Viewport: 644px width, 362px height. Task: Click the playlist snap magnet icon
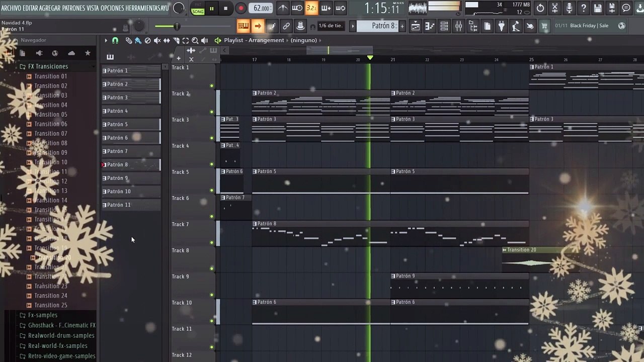115,40
